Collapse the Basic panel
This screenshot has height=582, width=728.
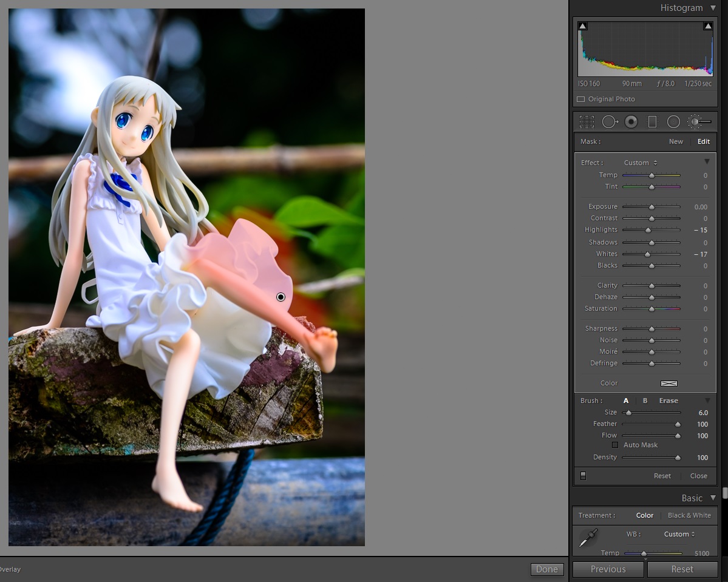[x=713, y=498]
